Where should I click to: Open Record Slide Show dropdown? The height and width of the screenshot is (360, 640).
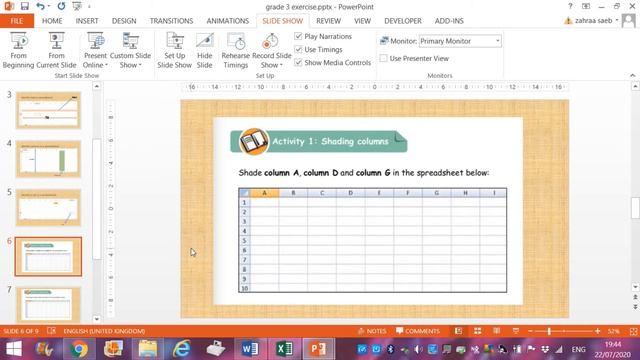[x=271, y=50]
